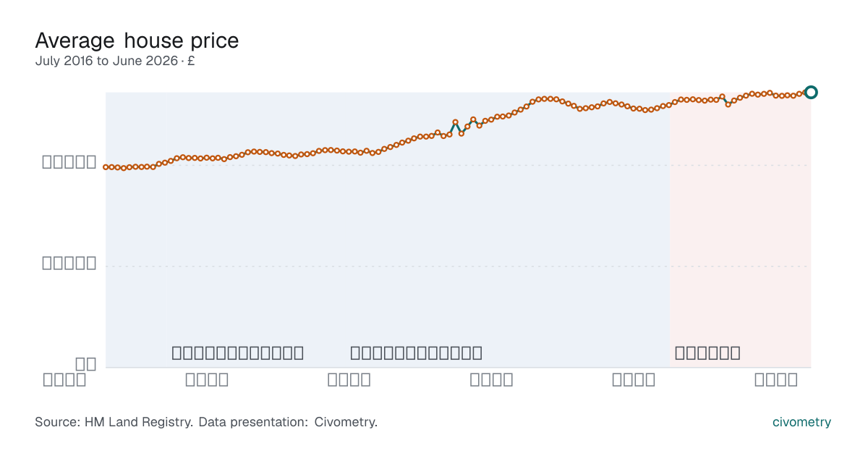Click the middle x-axis tick label
The width and height of the screenshot is (868, 456).
click(349, 379)
